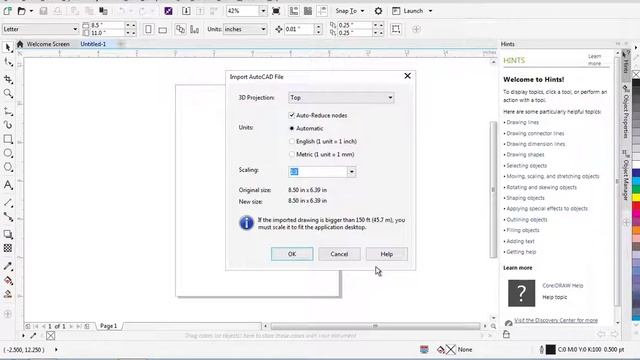Toggle the Auto-Reduce nodes checkbox

pyautogui.click(x=291, y=116)
